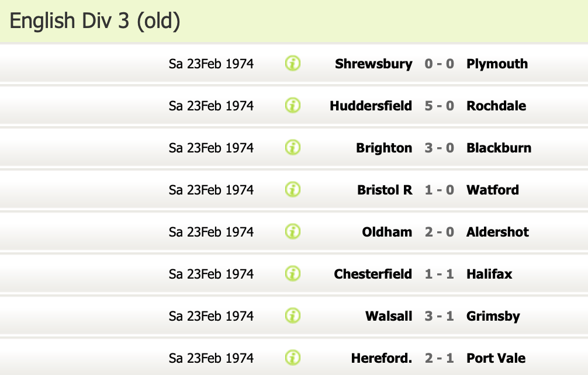Click info icon beside Bristol R match

coord(293,190)
